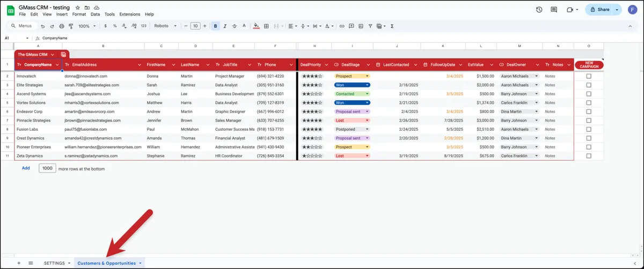644x269 pixels.
Task: Open the borders tool
Action: pos(267,26)
